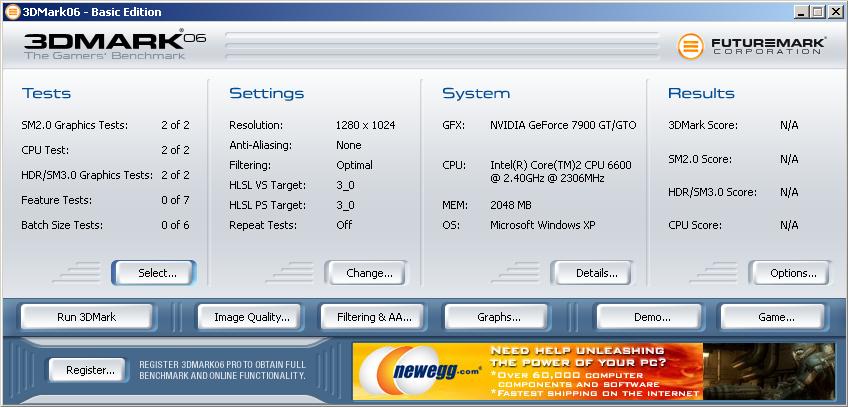The height and width of the screenshot is (407, 848).
Task: Click the System section heading
Action: [476, 94]
